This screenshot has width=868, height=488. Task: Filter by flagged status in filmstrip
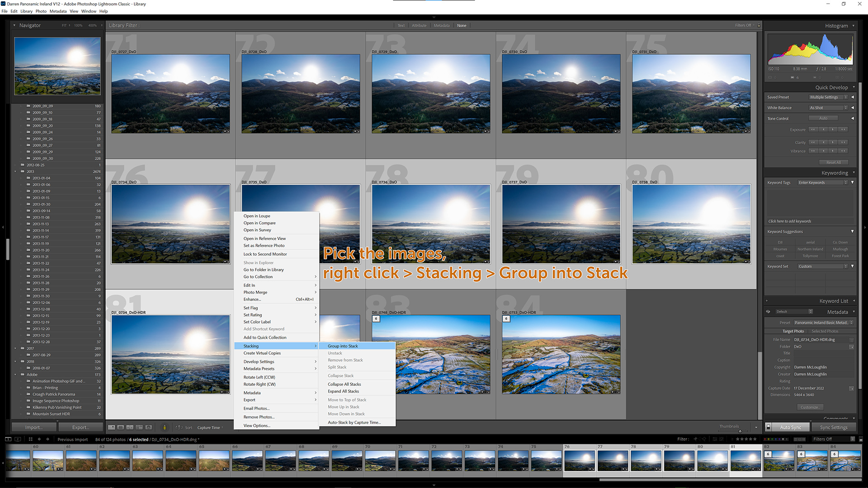696,439
